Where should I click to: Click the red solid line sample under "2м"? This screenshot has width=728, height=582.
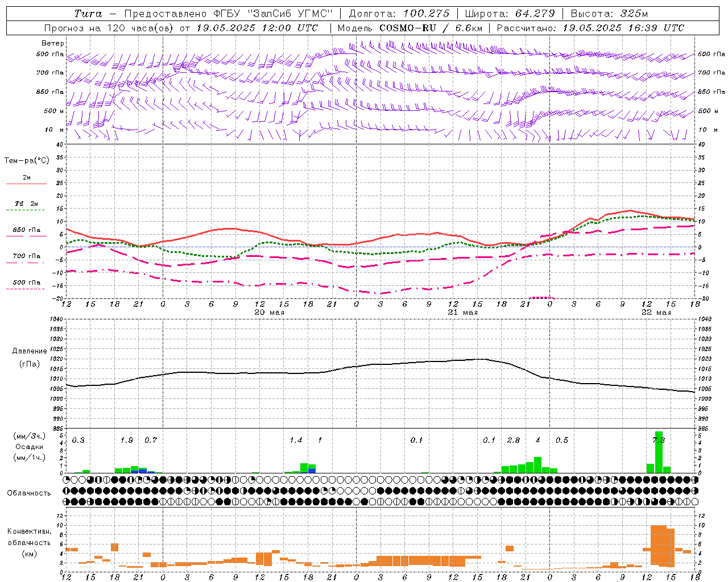coord(26,184)
